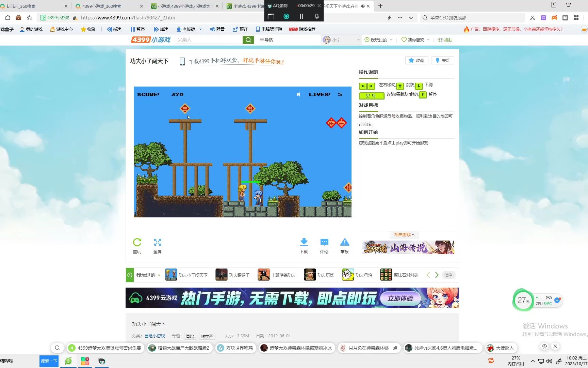Click the 暂停 pause toolbar item

[137, 29]
